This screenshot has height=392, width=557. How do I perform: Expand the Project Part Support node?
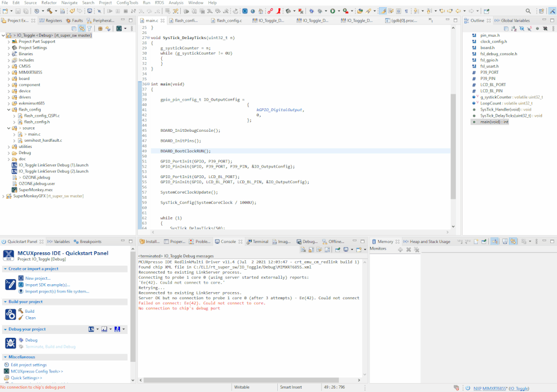(x=9, y=41)
